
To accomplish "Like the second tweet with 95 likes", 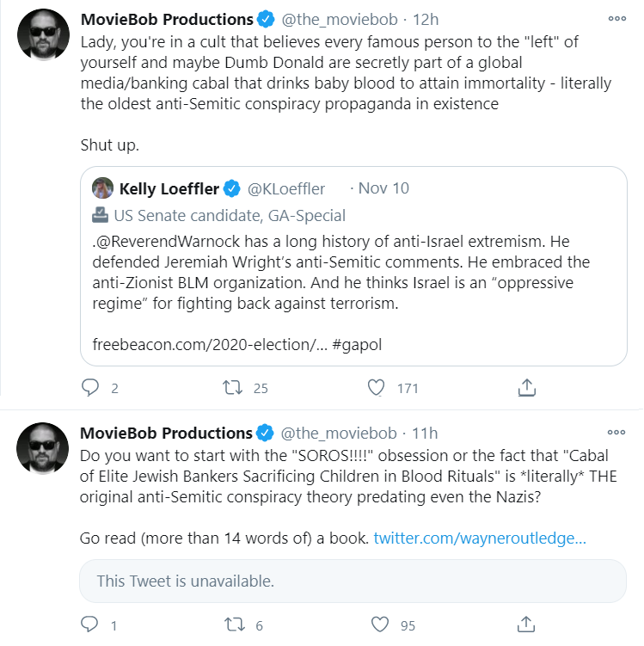I will pos(376,624).
